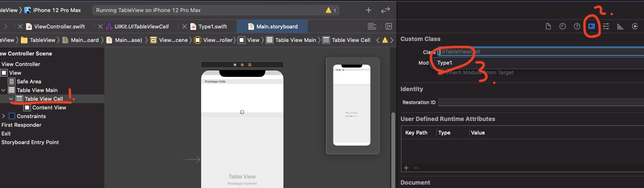Add an editor on the right

[x=388, y=27]
